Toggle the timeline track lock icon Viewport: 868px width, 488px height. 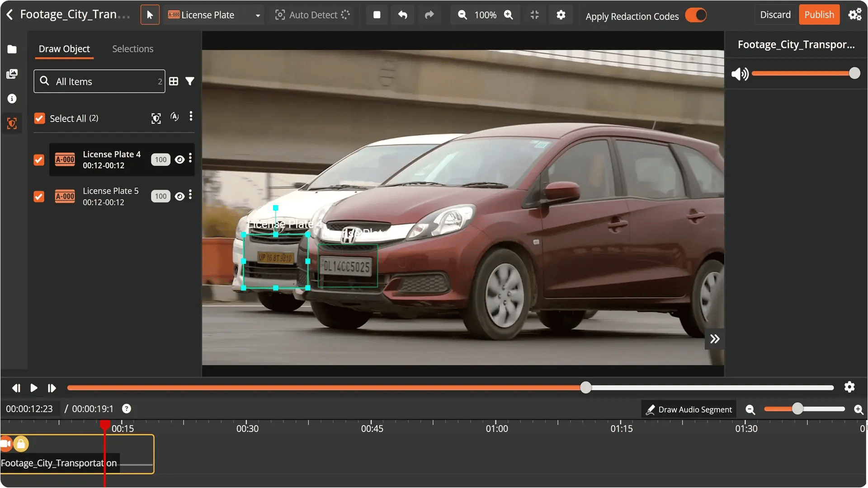click(21, 444)
